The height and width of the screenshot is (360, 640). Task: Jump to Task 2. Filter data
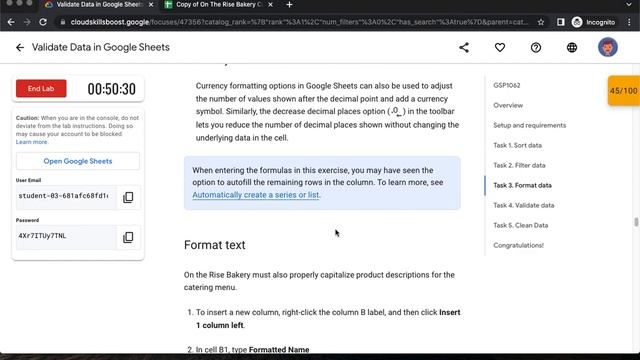(x=519, y=165)
